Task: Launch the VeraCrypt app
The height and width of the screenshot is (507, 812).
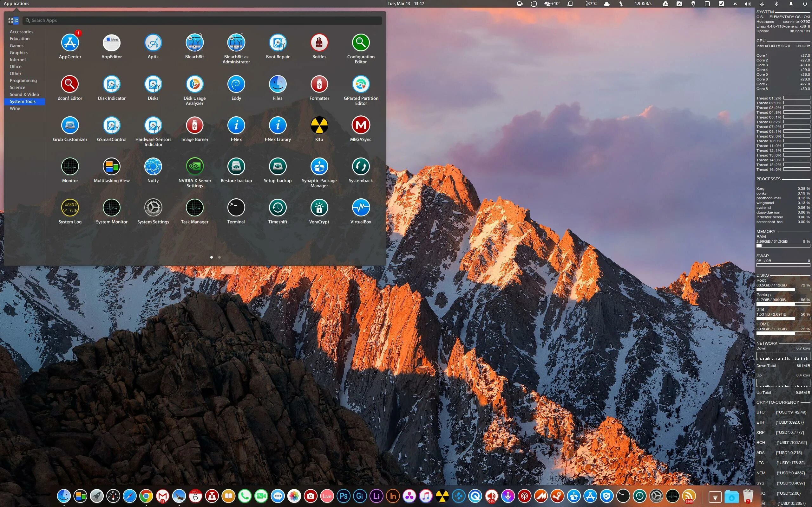Action: point(319,208)
